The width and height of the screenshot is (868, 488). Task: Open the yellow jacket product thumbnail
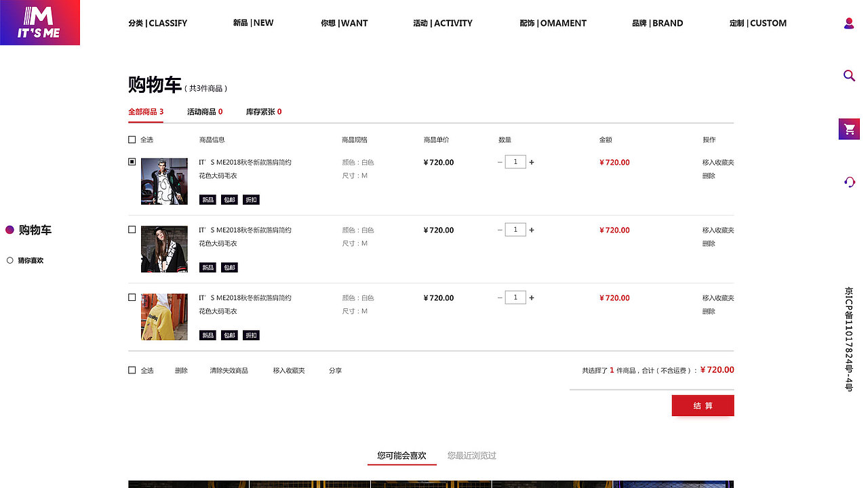164,317
